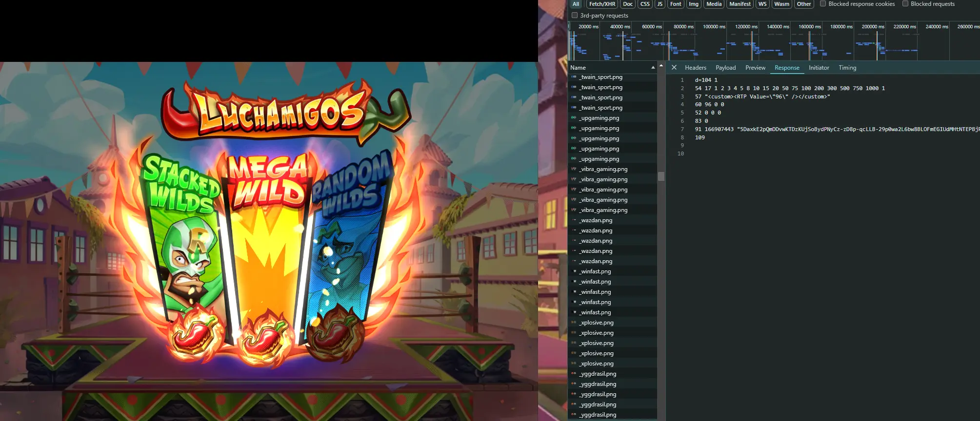Screen dimensions: 980x421
Task: Click response line starting "91 166907443"
Action: [x=837, y=129]
